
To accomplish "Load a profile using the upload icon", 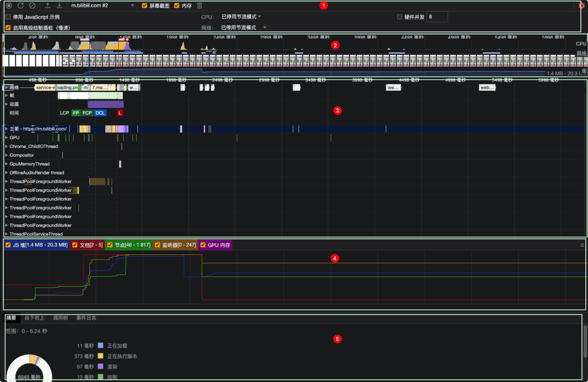I will click(48, 5).
